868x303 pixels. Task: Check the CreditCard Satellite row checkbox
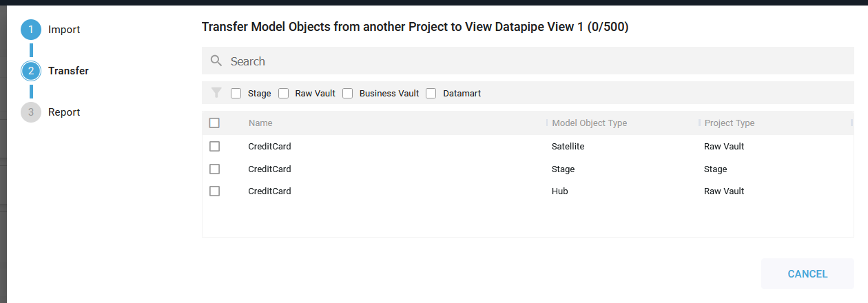click(214, 147)
